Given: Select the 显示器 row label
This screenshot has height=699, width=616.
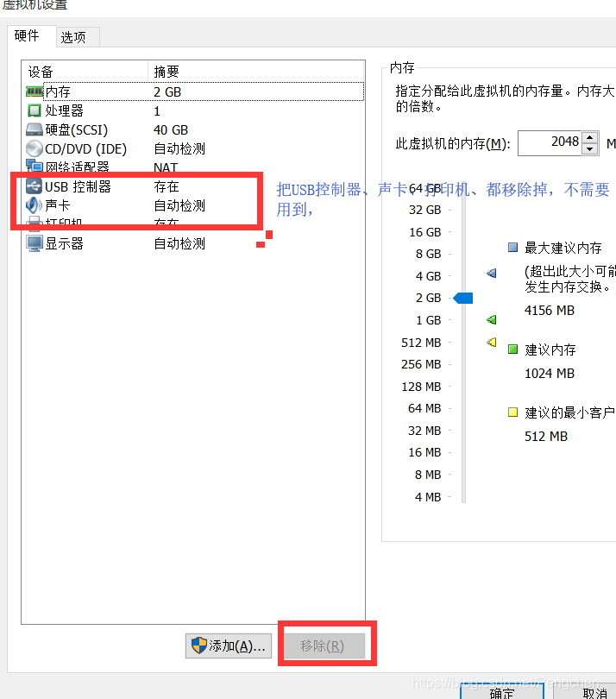Looking at the screenshot, I should 64,243.
